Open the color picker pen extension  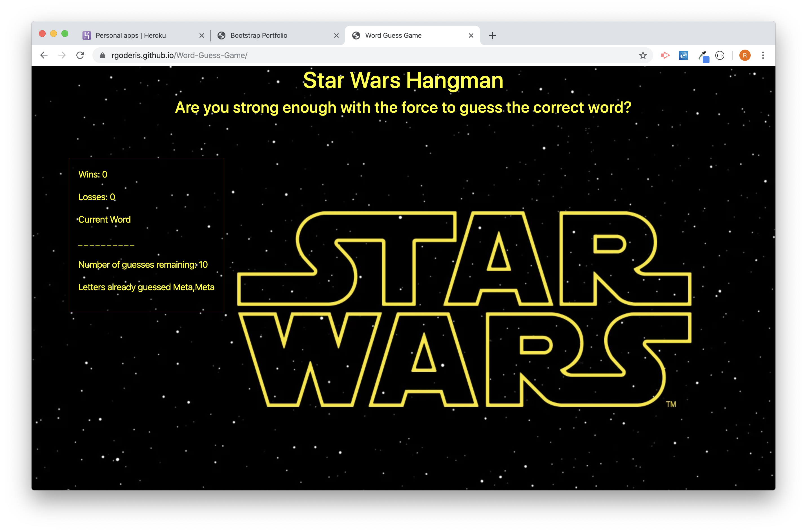click(x=703, y=56)
